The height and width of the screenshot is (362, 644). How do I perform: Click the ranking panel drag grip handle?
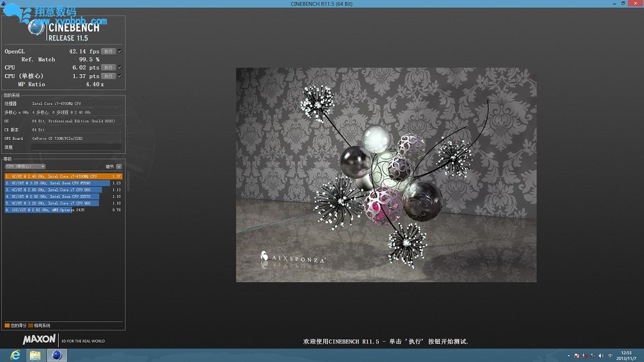coord(128,181)
